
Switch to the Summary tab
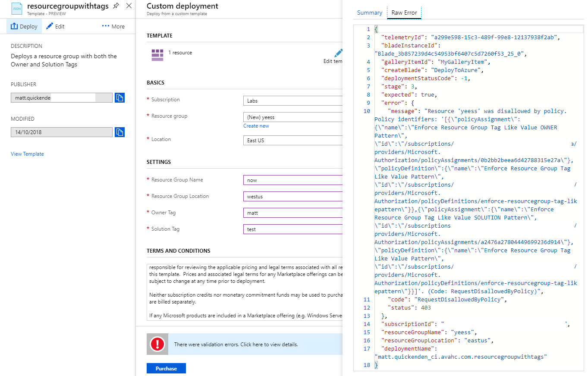[x=370, y=13]
